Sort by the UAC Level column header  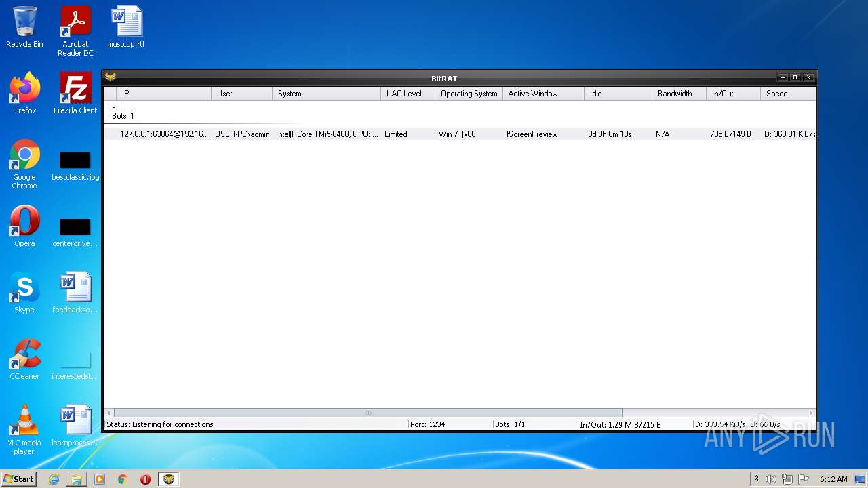408,94
